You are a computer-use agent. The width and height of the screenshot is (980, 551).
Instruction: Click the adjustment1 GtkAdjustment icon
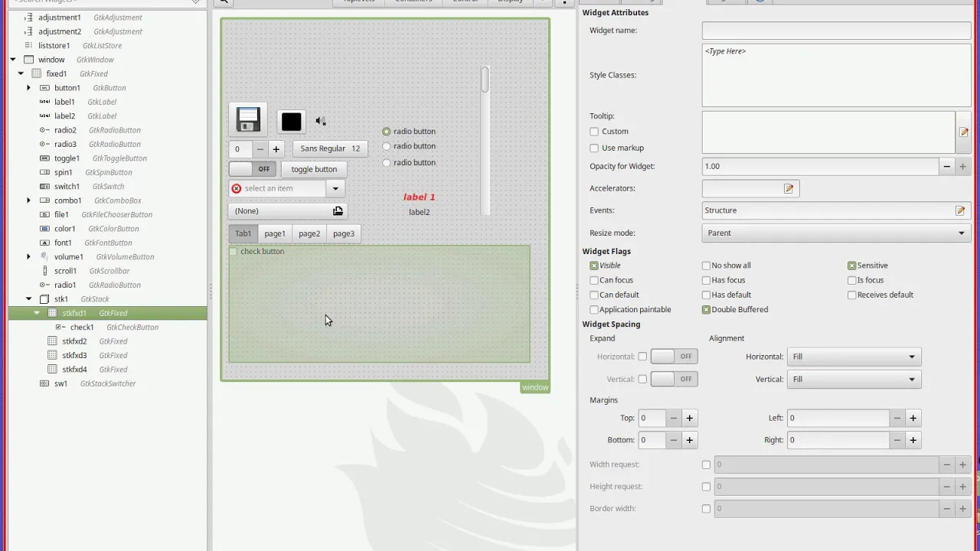(x=29, y=17)
